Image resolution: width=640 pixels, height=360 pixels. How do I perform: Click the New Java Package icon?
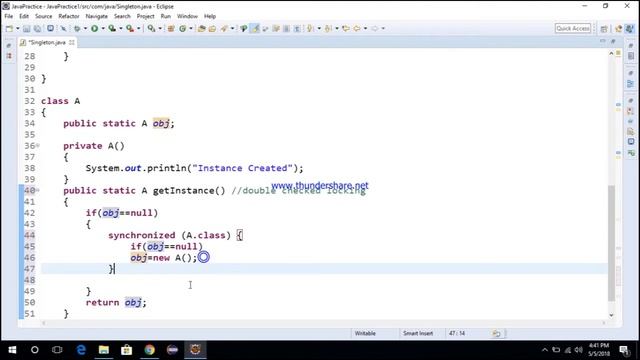[x=171, y=28]
